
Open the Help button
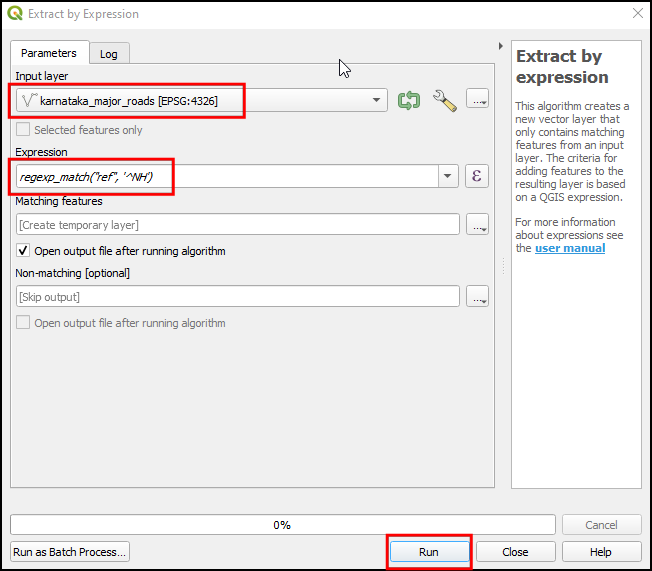click(x=601, y=552)
